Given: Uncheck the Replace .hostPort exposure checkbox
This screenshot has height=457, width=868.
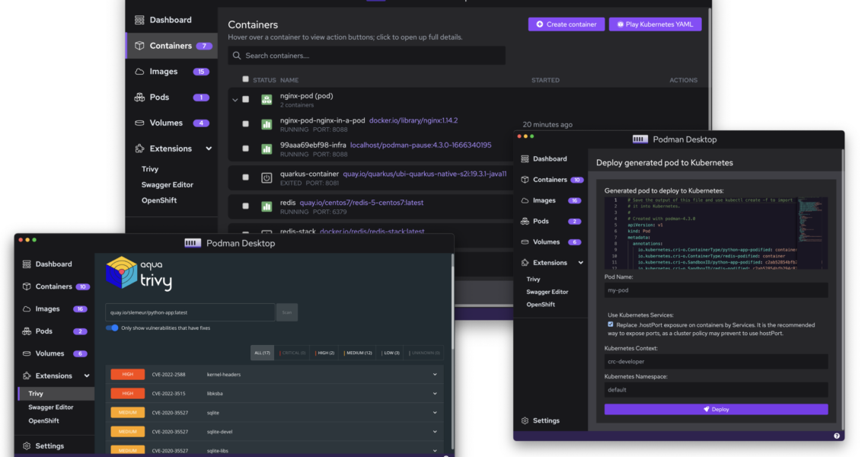Looking at the screenshot, I should pyautogui.click(x=610, y=324).
